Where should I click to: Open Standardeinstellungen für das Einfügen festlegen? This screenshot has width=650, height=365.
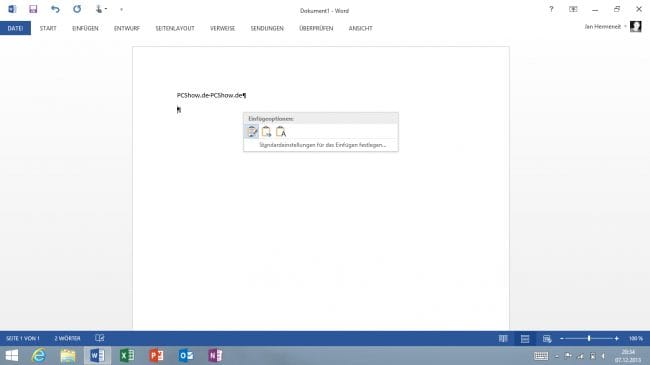[x=323, y=145]
